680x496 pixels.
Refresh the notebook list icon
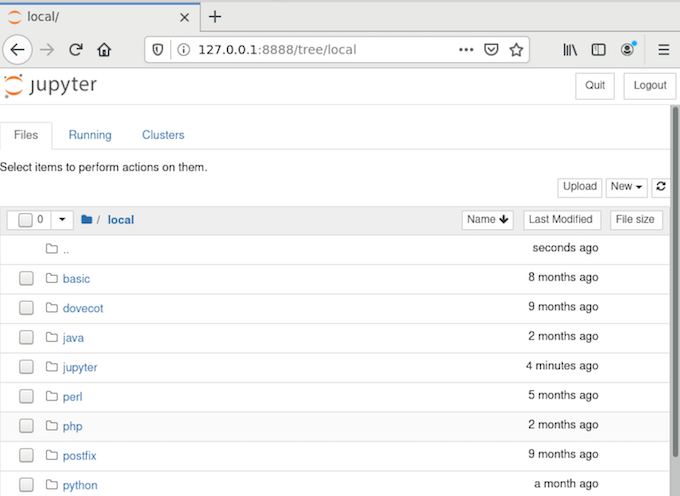click(660, 186)
